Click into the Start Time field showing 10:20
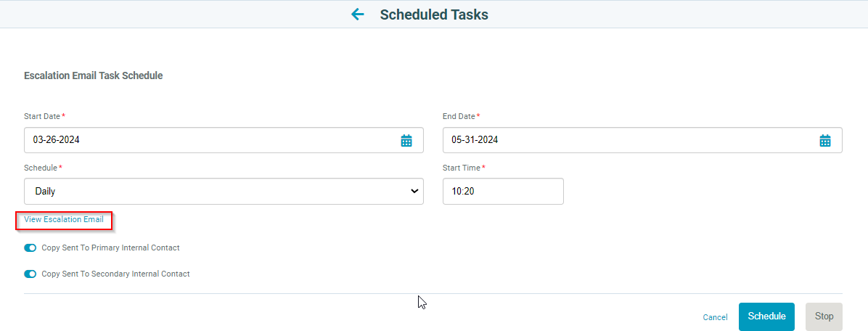 (x=503, y=192)
